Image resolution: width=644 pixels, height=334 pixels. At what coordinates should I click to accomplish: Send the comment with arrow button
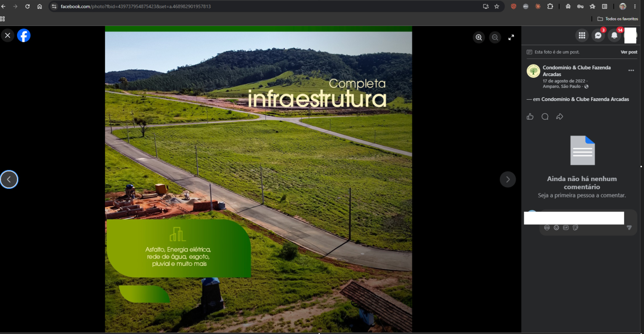[x=629, y=228]
